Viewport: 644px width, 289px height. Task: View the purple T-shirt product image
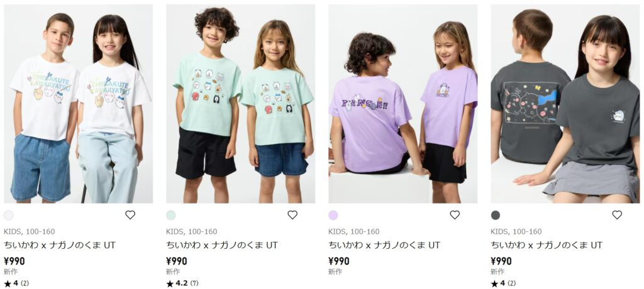pyautogui.click(x=403, y=104)
